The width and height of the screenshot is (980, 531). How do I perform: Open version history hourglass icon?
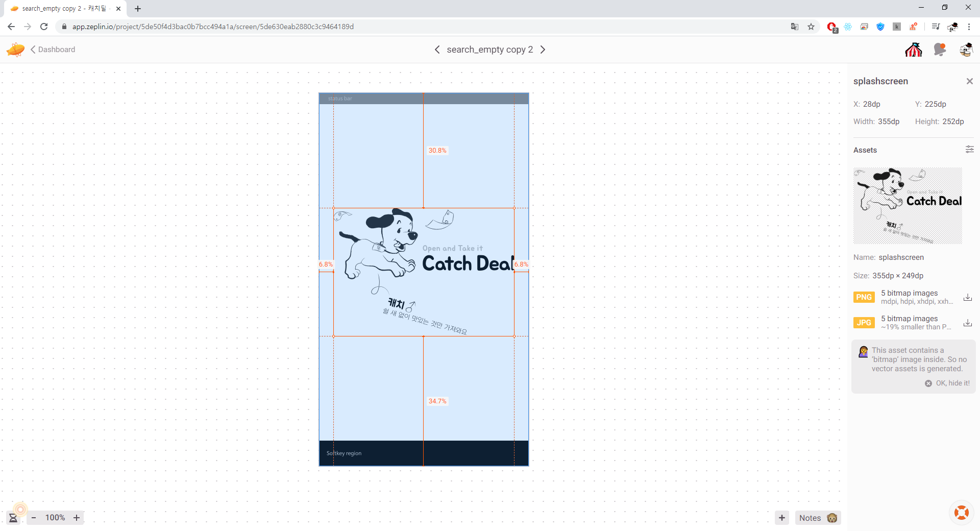click(13, 518)
